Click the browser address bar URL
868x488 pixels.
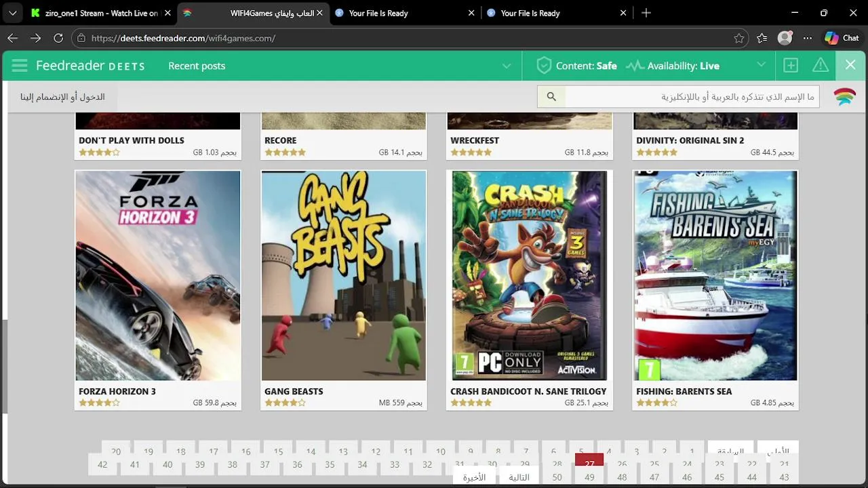point(183,38)
